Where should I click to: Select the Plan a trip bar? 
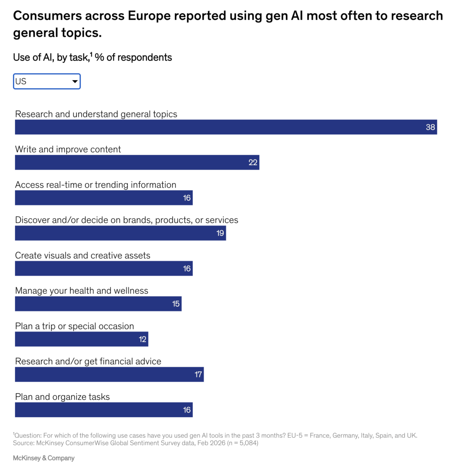(x=81, y=339)
